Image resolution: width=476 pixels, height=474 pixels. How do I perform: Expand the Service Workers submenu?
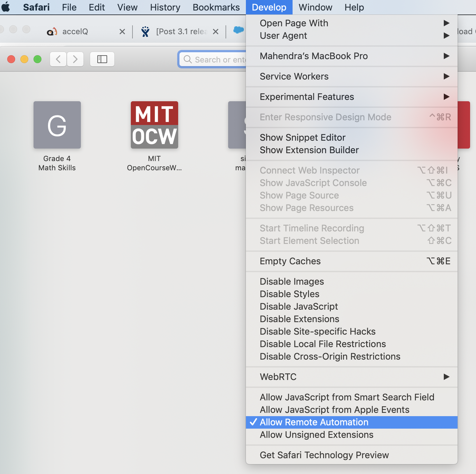352,76
